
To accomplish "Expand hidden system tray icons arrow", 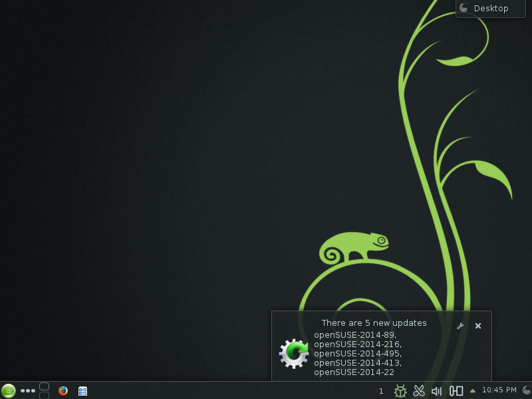I will point(473,390).
